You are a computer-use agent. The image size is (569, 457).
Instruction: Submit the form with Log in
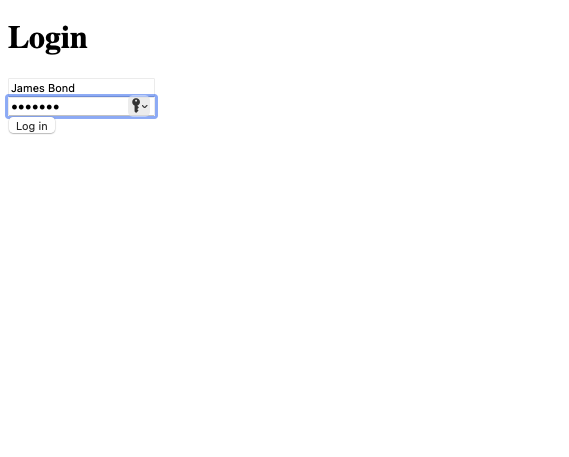(x=32, y=126)
